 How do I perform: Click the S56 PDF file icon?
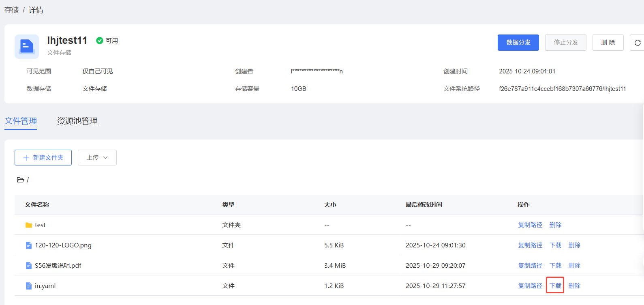(29, 266)
